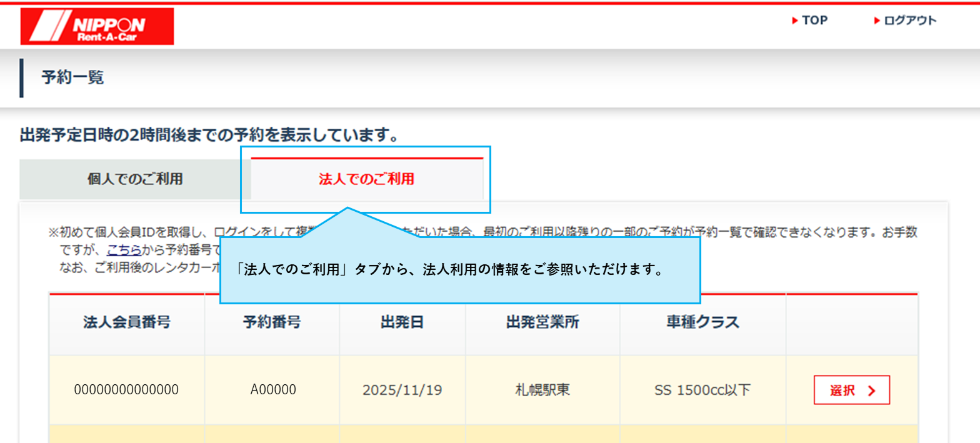Click reservation number A00000
This screenshot has width=980, height=443.
tap(273, 390)
